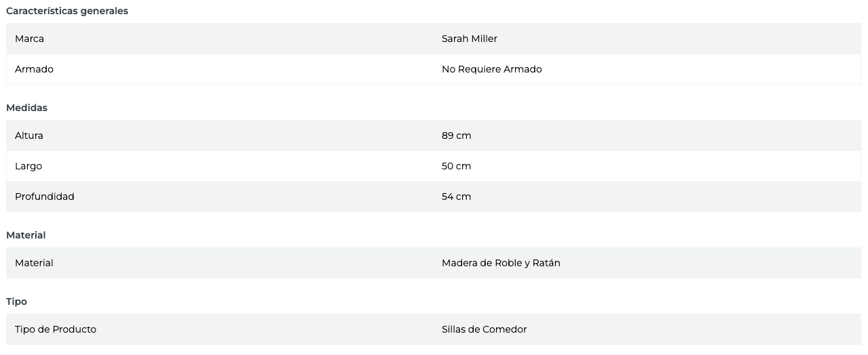868x355 pixels.
Task: Select the 'Largo' row label
Action: [28, 166]
